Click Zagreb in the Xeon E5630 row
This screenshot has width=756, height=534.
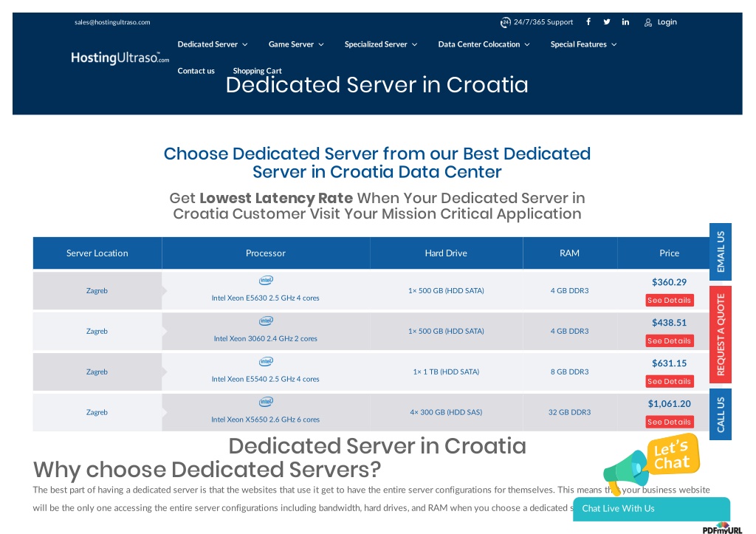(x=97, y=291)
